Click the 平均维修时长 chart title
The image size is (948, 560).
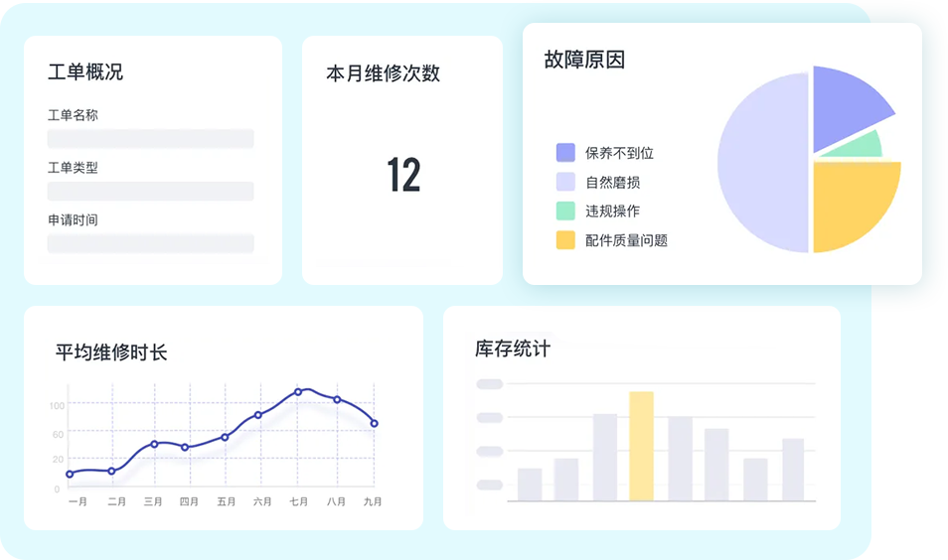[111, 351]
